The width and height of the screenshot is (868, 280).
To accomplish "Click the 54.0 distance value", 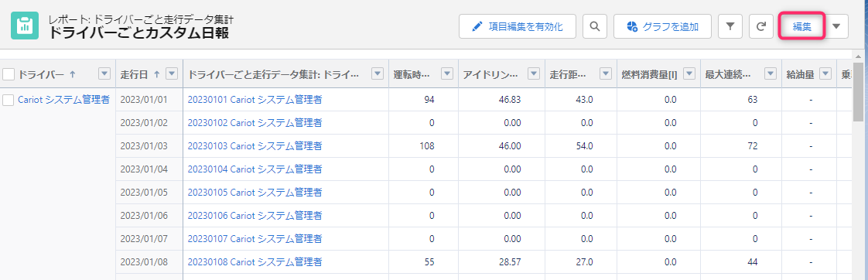I will point(584,146).
